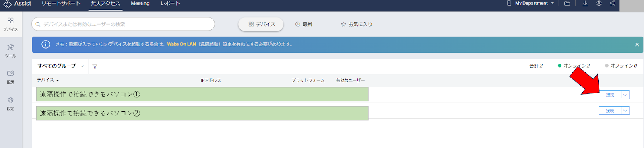644x148 pixels.
Task: Open connect options arrow for second PC
Action: click(x=625, y=111)
